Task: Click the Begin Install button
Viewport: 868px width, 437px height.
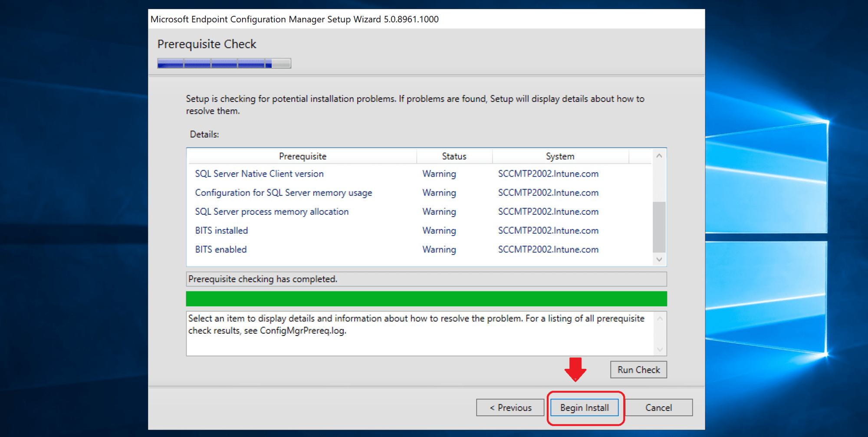Action: point(584,407)
